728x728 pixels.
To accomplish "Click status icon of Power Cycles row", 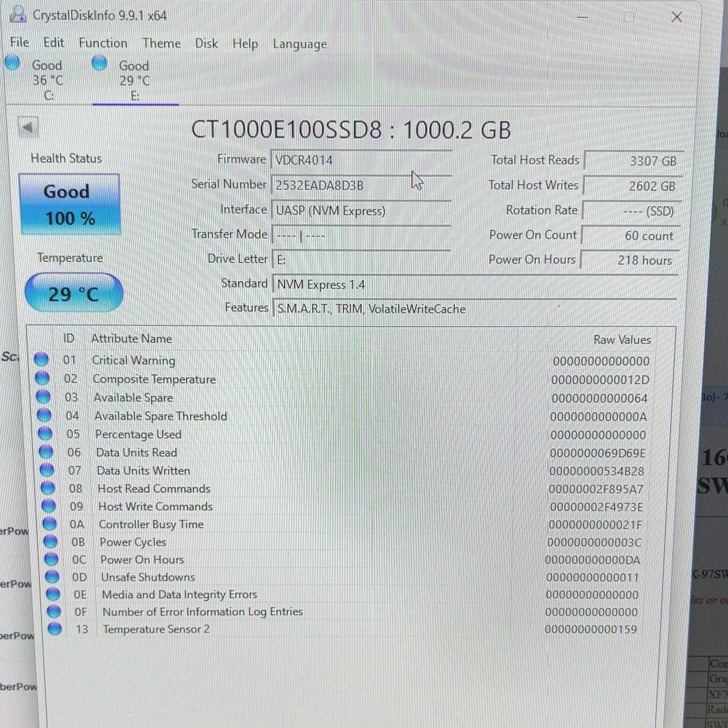I will [x=51, y=542].
